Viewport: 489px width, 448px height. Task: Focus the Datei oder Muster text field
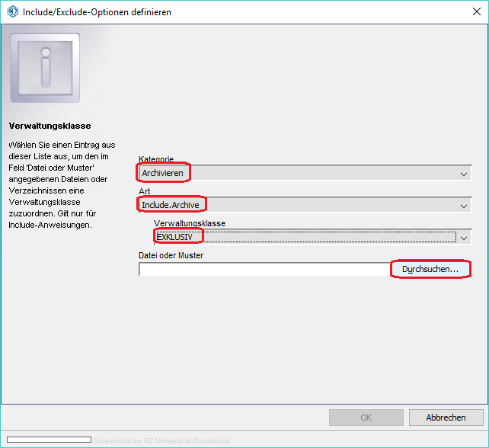coord(263,270)
